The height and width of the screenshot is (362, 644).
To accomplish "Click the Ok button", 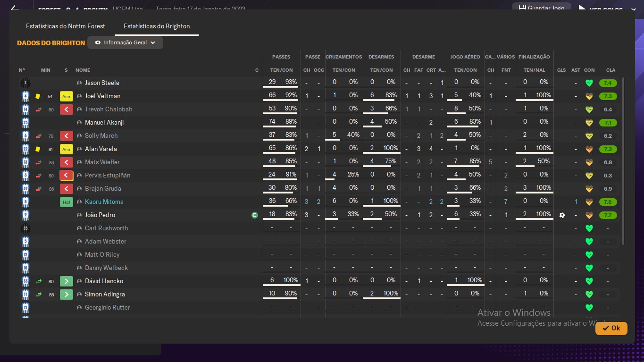I will coord(611,328).
